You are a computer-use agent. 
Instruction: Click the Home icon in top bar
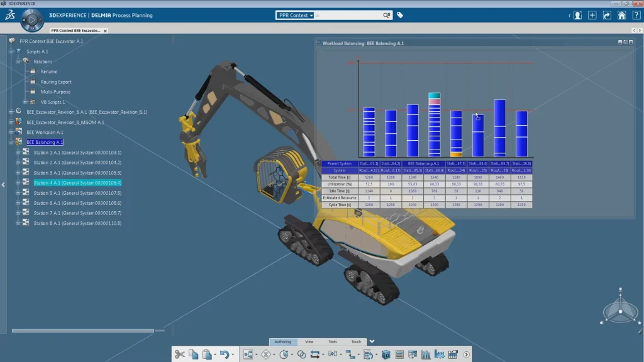click(621, 15)
